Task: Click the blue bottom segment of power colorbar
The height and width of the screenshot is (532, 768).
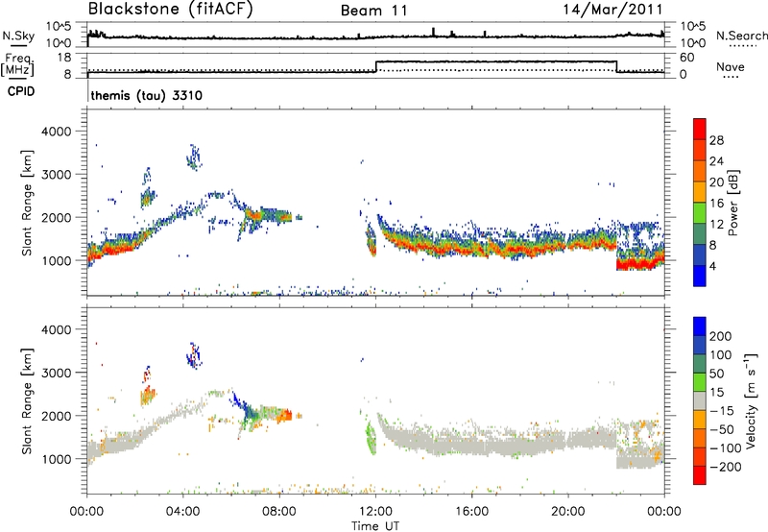Action: 700,276
